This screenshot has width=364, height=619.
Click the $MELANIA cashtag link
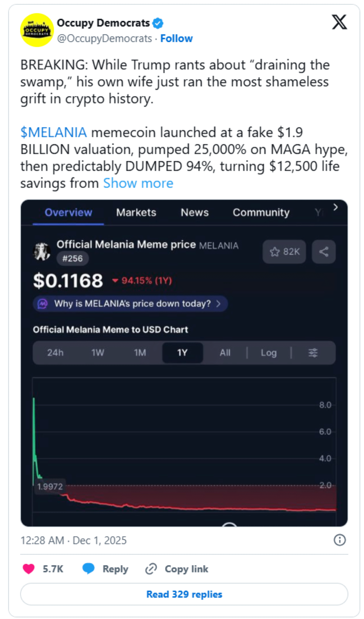click(x=54, y=133)
